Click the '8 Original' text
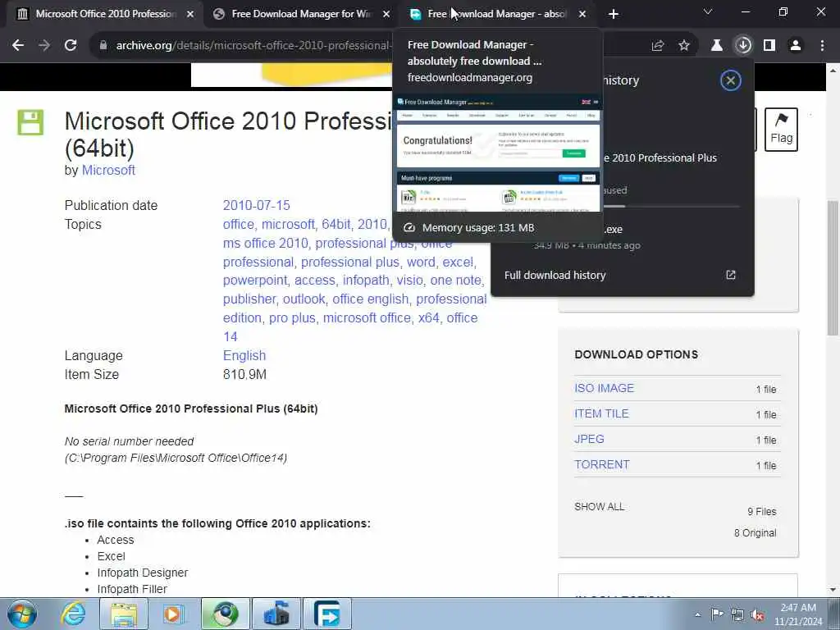Screen dimensions: 840x630 [x=755, y=533]
